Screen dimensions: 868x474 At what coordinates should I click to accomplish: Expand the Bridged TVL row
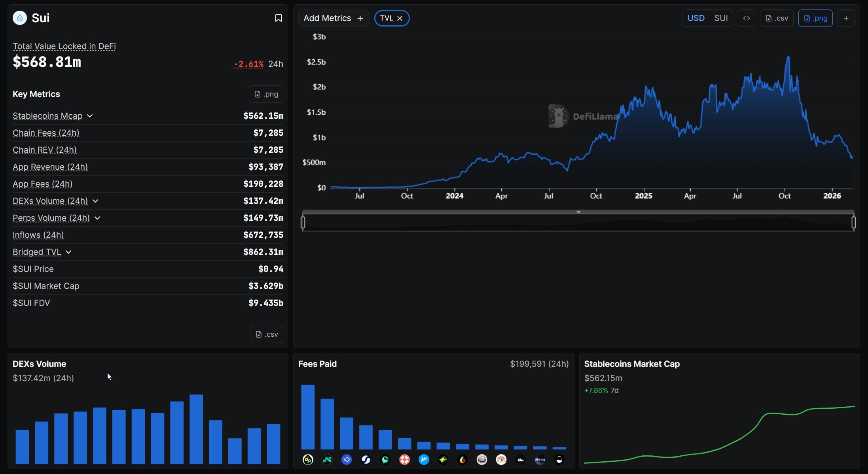pyautogui.click(x=68, y=252)
